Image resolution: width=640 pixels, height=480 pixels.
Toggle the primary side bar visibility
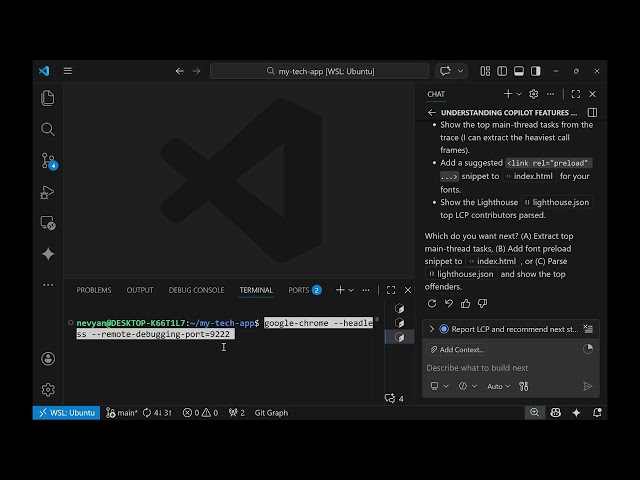click(502, 71)
